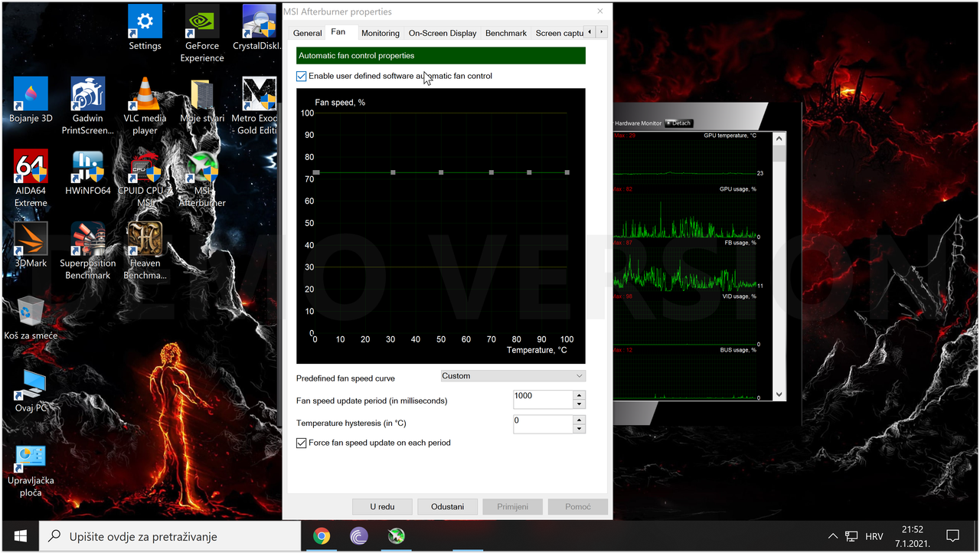Open Chrome from the taskbar
980x553 pixels.
[x=322, y=536]
